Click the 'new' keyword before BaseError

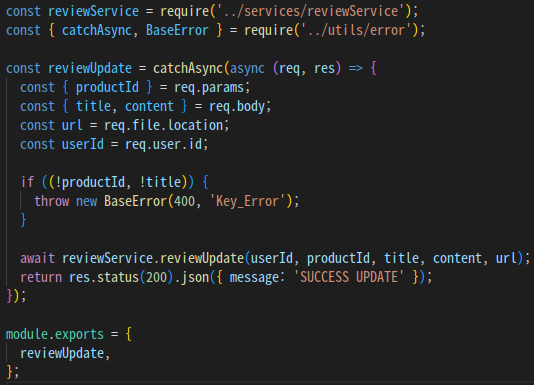click(x=87, y=201)
